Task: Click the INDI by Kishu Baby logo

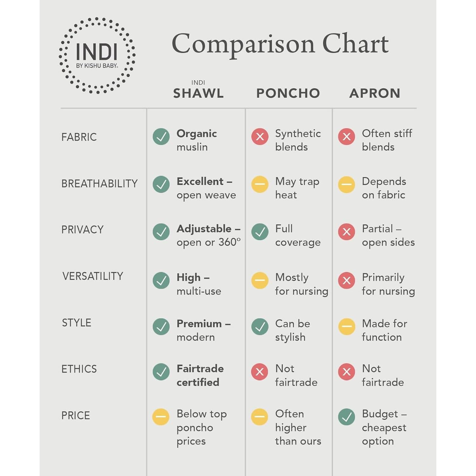Action: [x=97, y=56]
